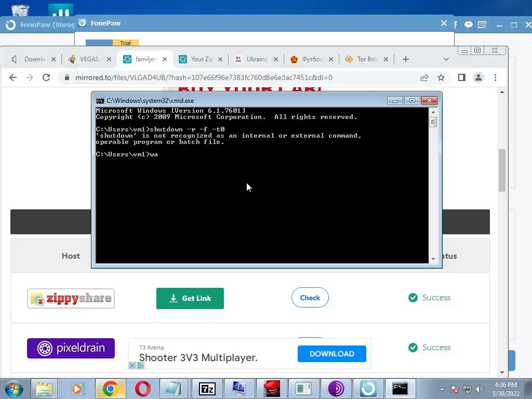Go forward with the browser forward arrow
This screenshot has width=532, height=399.
click(x=30, y=78)
